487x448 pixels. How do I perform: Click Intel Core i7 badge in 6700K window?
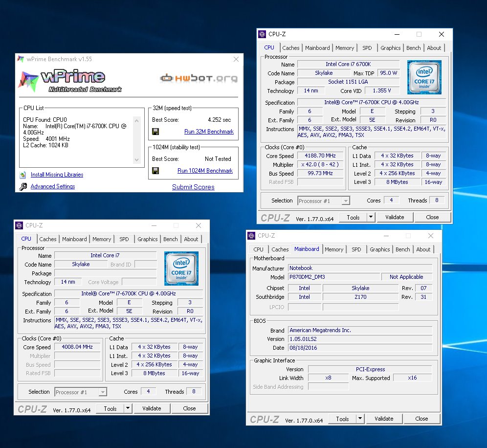424,77
